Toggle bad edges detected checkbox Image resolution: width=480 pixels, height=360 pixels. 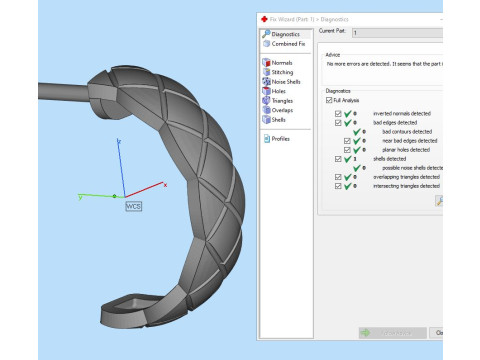coord(338,123)
